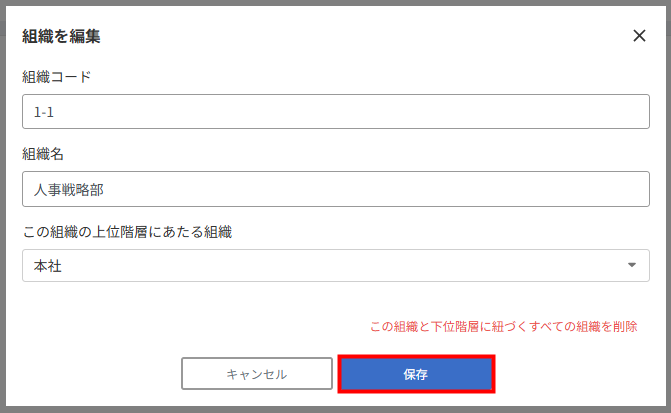Place the cursor in the 人事戦略部 name text
This screenshot has height=413, width=671.
(x=68, y=190)
